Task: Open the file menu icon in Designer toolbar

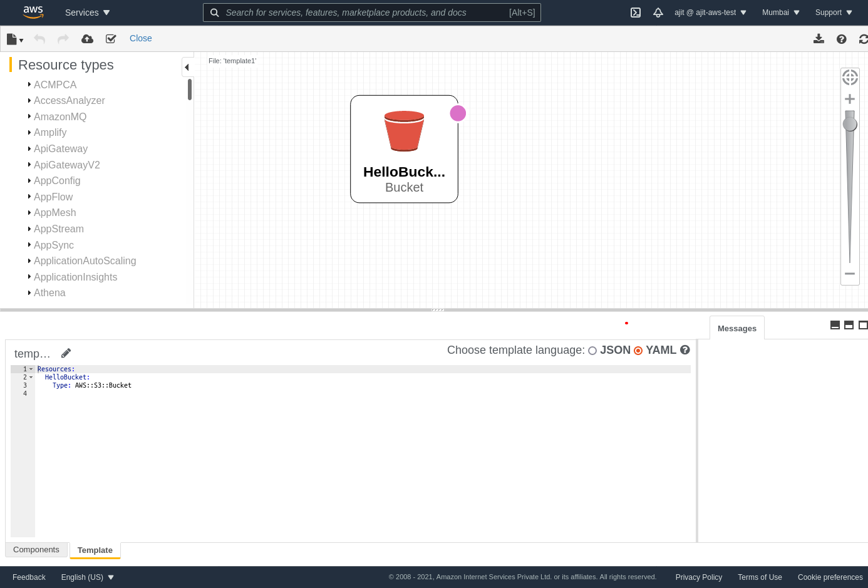Action: tap(14, 39)
